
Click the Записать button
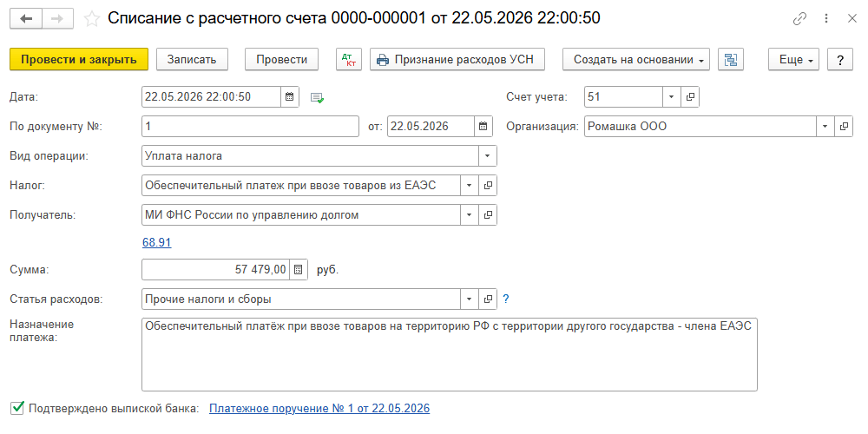coord(192,59)
